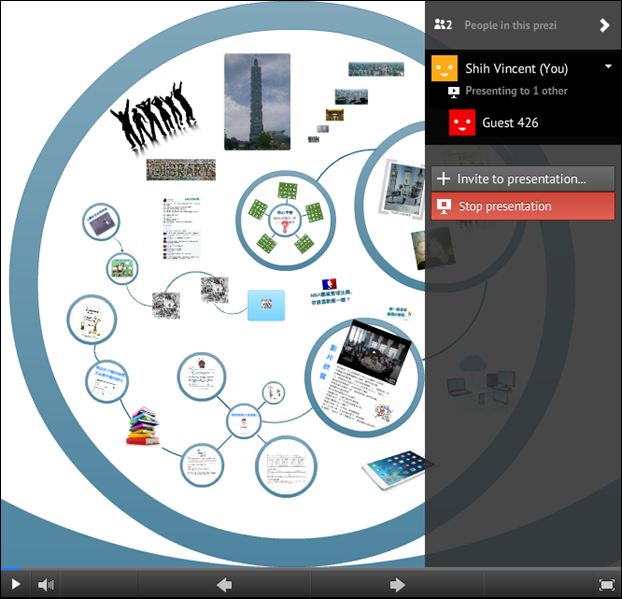Click Stop presentation button
Image resolution: width=622 pixels, height=599 pixels.
pyautogui.click(x=523, y=206)
